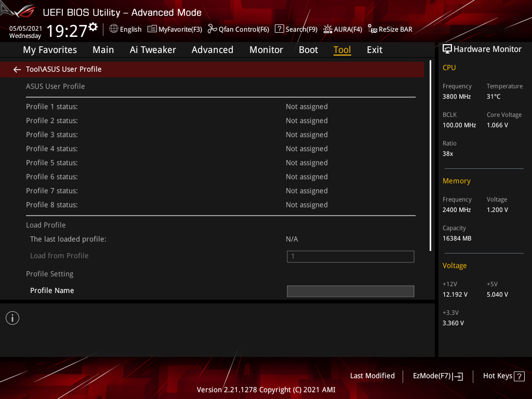Viewport: 532px width, 399px height.
Task: Click the 05/05/2021 date
Action: point(25,29)
